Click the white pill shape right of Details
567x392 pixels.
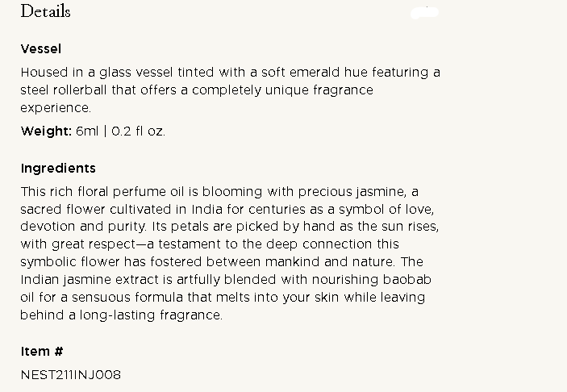tap(425, 13)
